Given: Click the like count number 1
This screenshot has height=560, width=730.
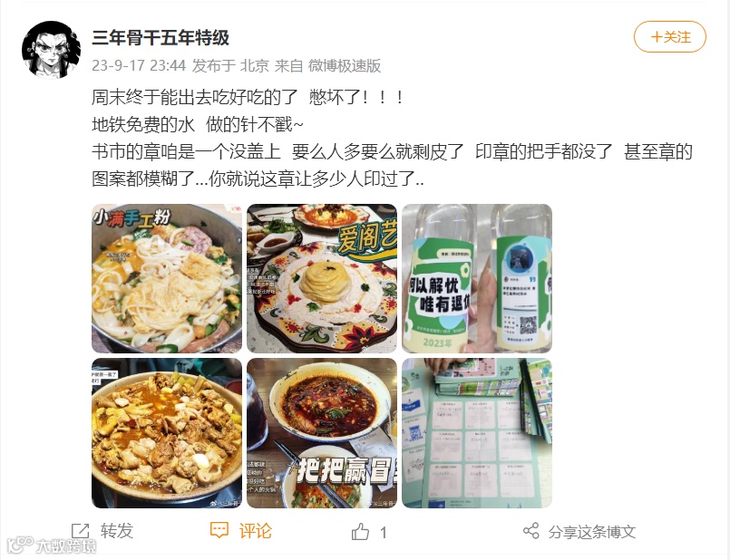Looking at the screenshot, I should coord(384,533).
